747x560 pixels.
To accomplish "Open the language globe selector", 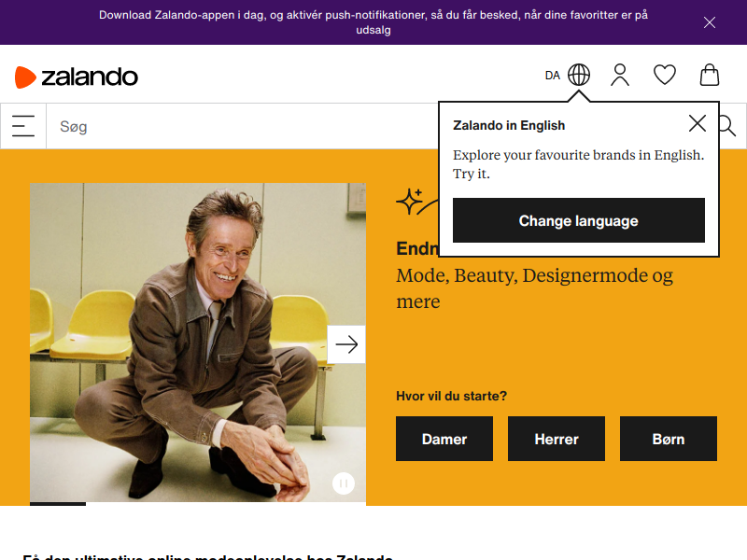I will pos(579,75).
